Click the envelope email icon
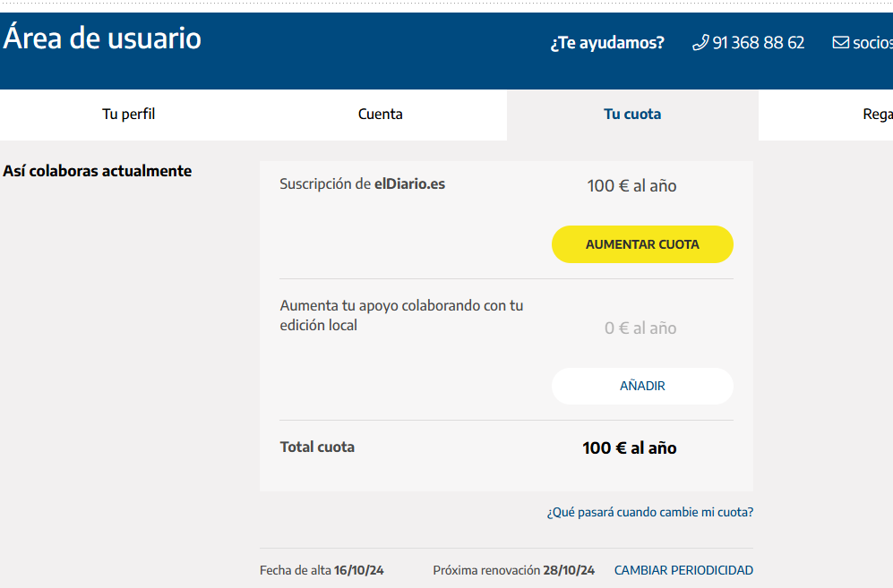 point(841,43)
